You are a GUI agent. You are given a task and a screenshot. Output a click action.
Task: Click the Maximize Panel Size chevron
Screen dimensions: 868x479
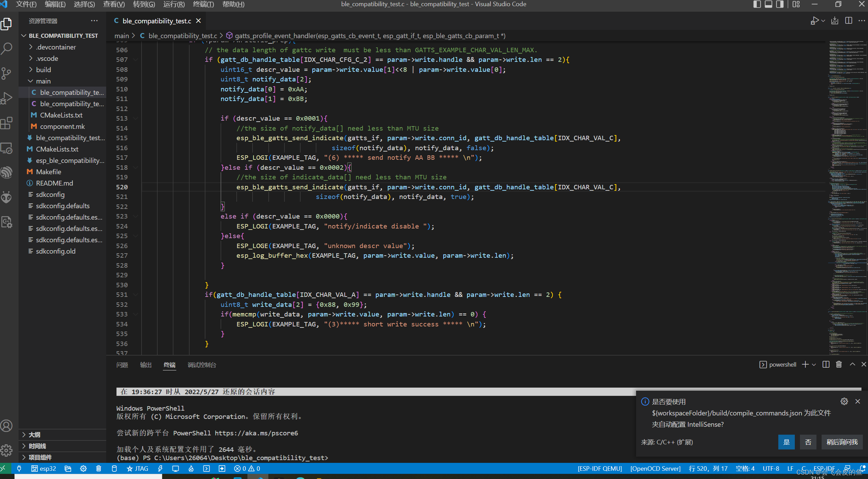[853, 365]
